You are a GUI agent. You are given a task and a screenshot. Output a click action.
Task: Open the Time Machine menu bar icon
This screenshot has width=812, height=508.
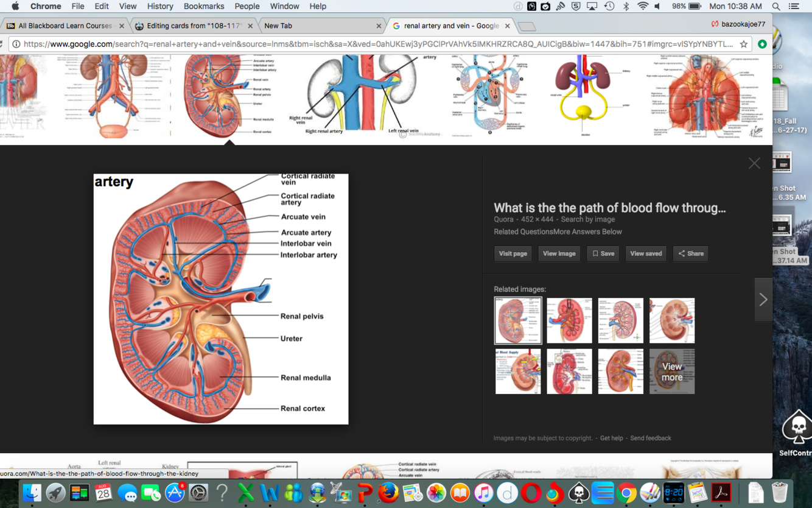(x=609, y=6)
